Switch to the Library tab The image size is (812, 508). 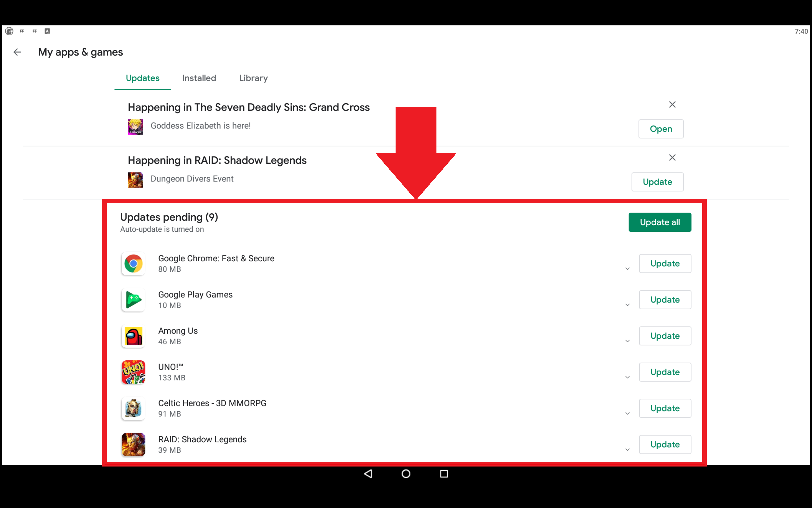253,78
